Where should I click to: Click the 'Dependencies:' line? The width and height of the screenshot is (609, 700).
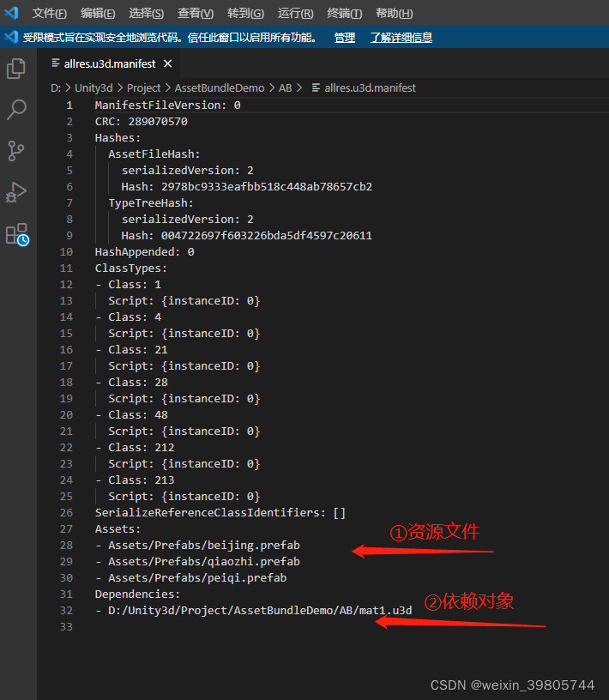137,594
